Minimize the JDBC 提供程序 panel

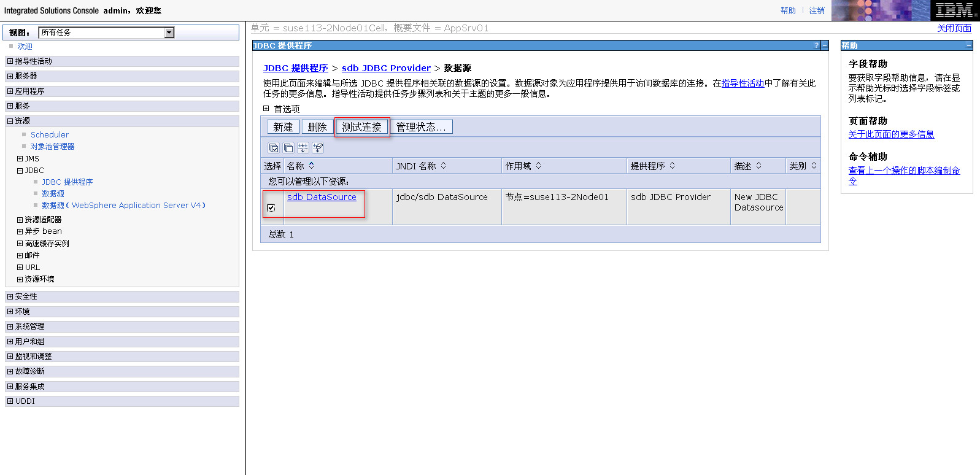coord(825,45)
